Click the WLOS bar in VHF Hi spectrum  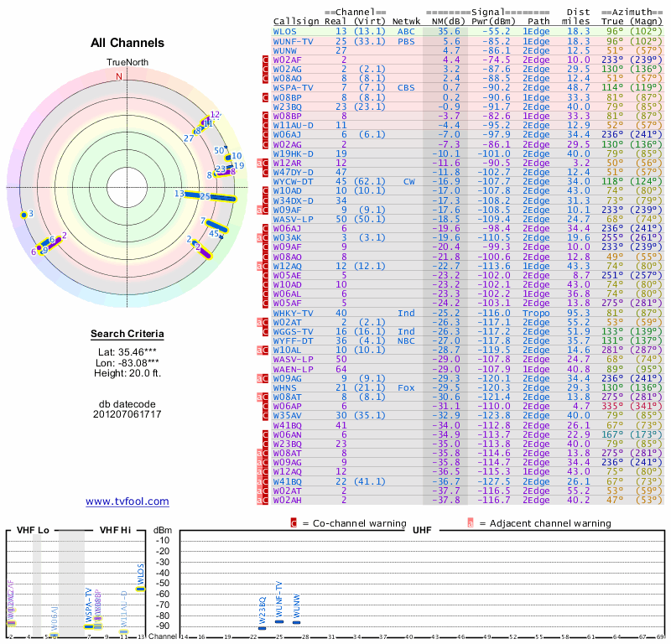point(140,589)
